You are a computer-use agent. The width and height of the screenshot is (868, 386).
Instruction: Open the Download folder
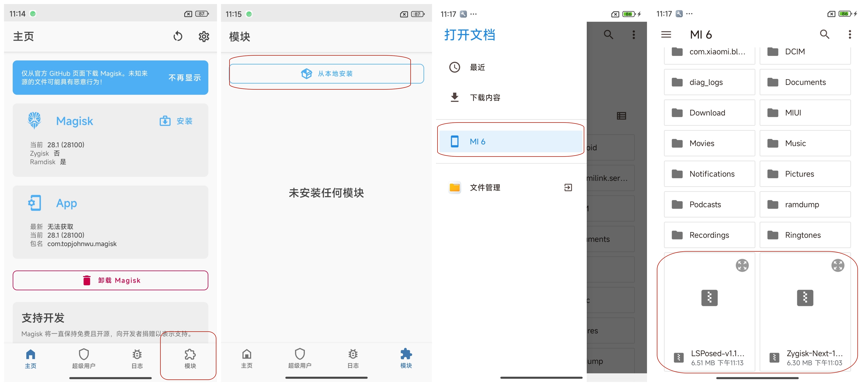(709, 113)
